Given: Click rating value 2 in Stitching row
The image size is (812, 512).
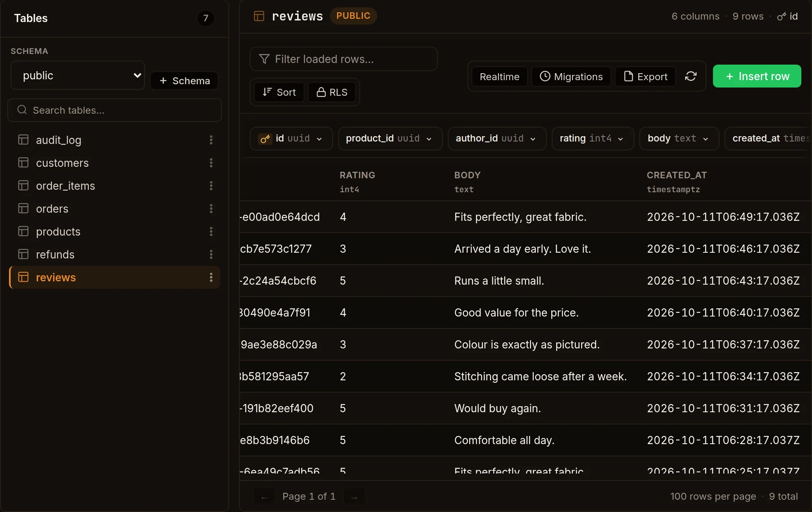Looking at the screenshot, I should (343, 376).
